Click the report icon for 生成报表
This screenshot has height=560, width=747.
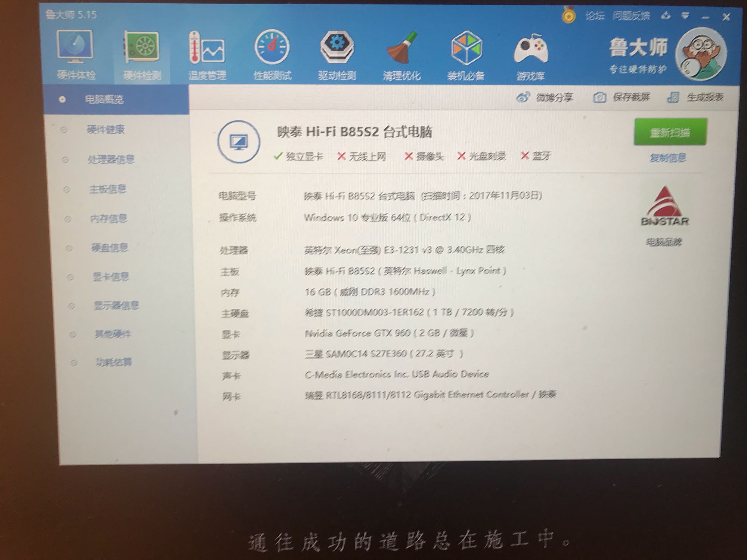(673, 97)
